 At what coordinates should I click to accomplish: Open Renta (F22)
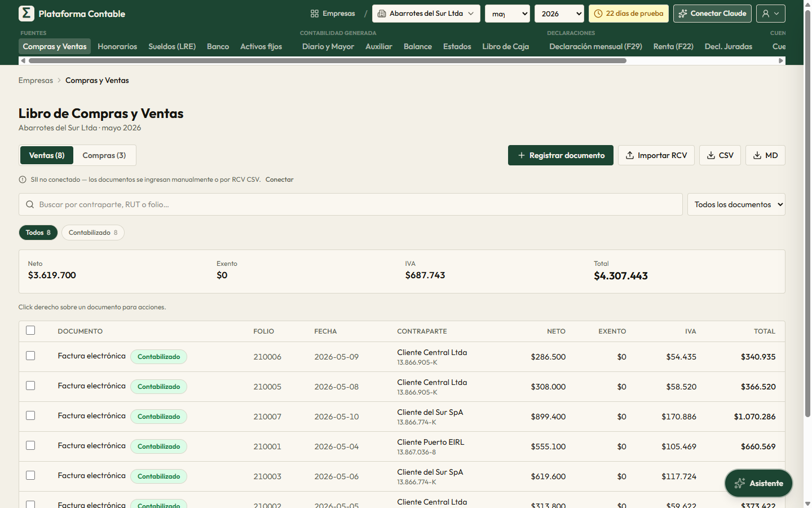coord(673,46)
